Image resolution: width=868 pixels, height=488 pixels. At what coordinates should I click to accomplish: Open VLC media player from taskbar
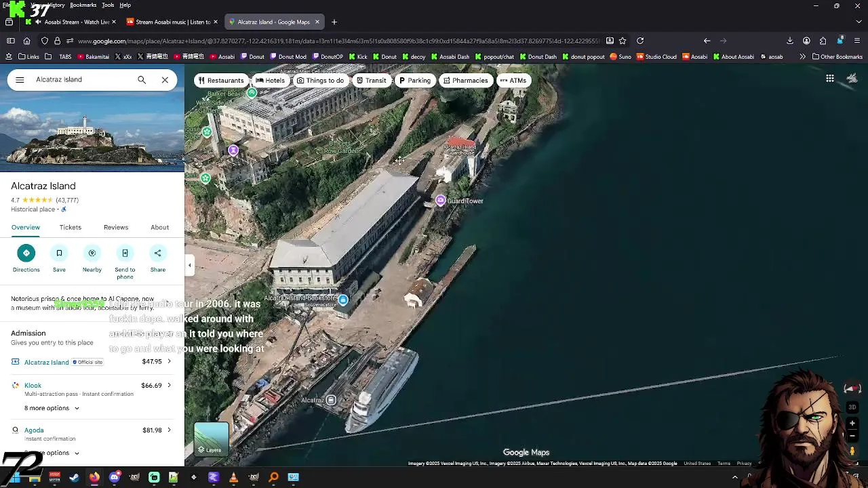click(x=233, y=478)
